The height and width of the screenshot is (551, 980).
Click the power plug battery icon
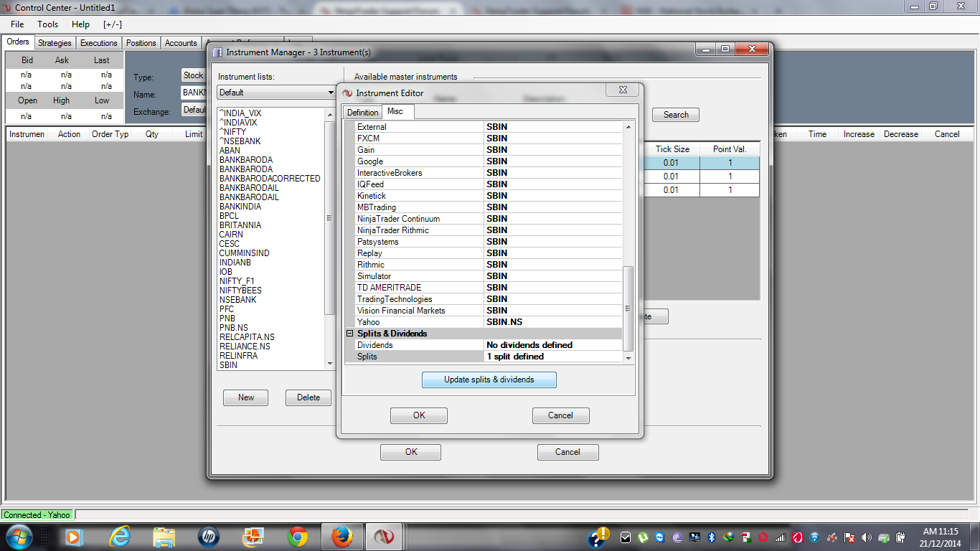[x=900, y=537]
